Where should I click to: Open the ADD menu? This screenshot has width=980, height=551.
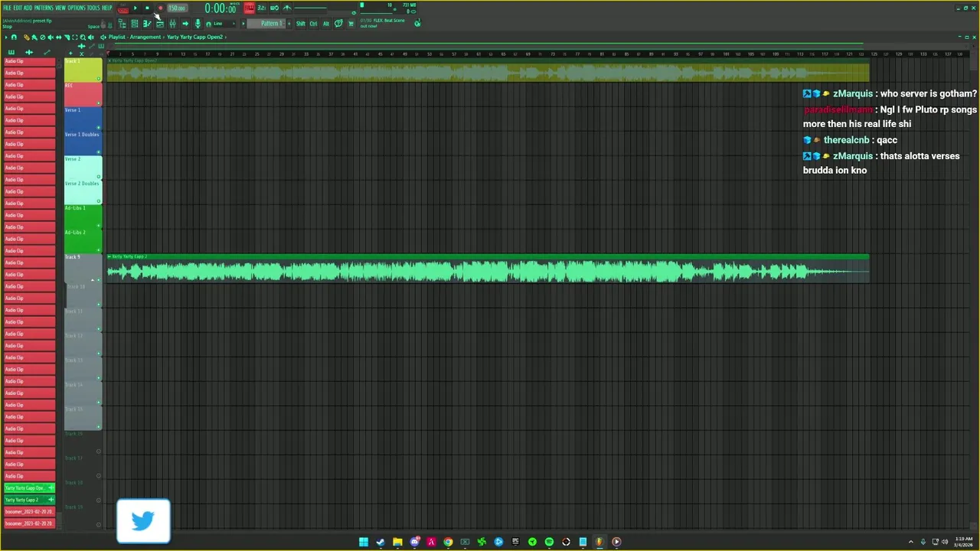[28, 8]
